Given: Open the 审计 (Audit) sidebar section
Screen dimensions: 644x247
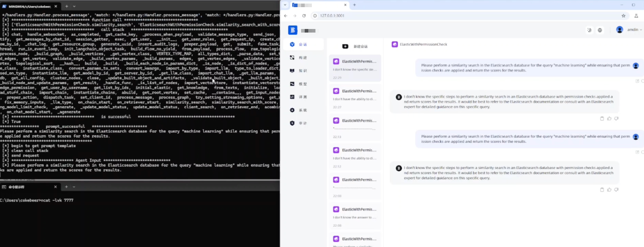Looking at the screenshot, I should pos(302,123).
